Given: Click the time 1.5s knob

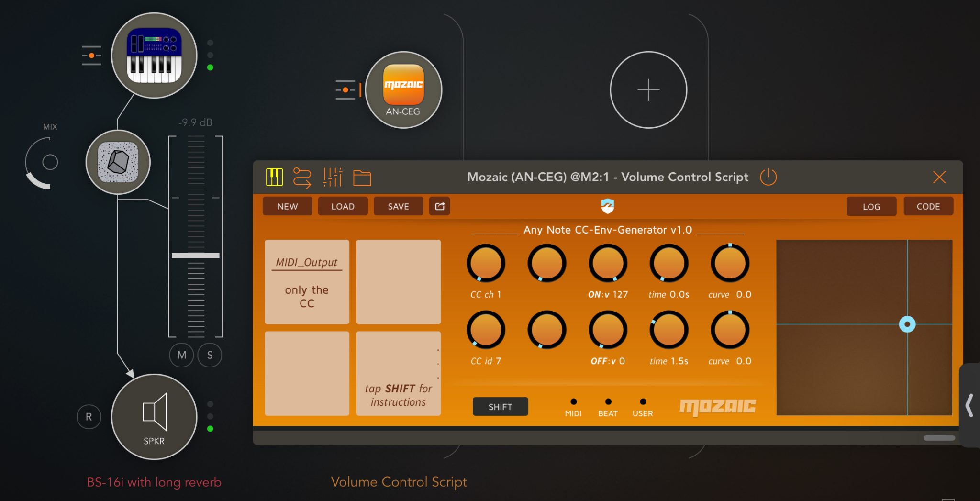Looking at the screenshot, I should coord(669,330).
